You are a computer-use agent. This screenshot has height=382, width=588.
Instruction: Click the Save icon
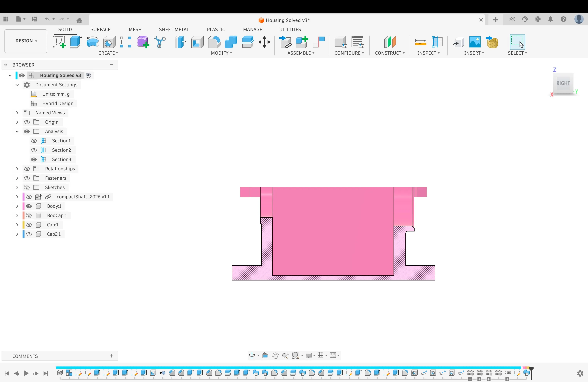pyautogui.click(x=35, y=19)
